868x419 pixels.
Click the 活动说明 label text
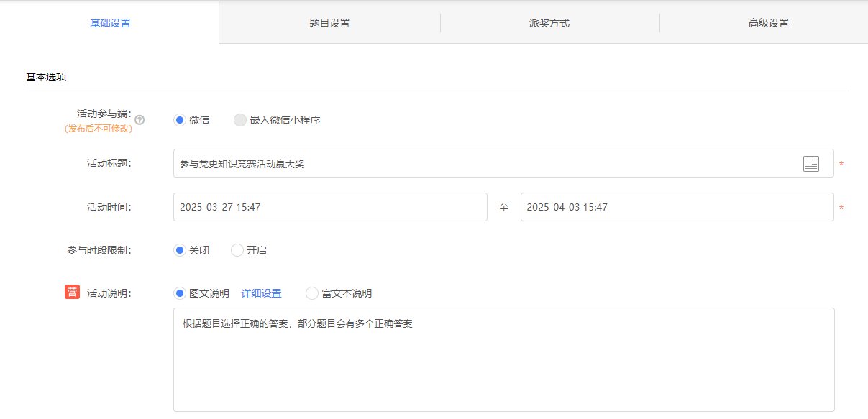point(109,293)
